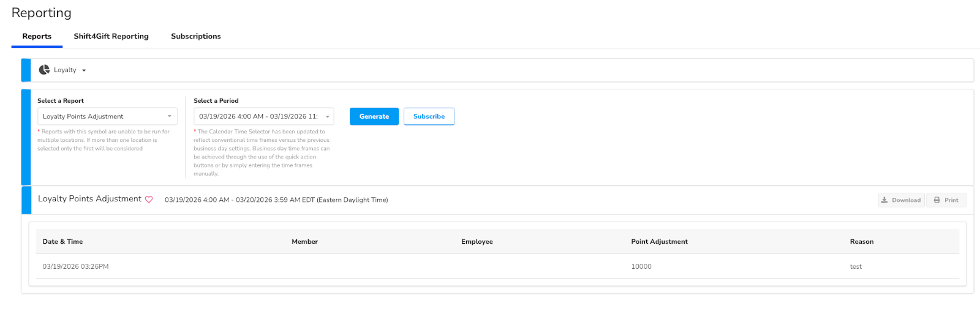Screen dimensions: 980x330
Task: Click the "test" reason cell
Action: point(856,267)
